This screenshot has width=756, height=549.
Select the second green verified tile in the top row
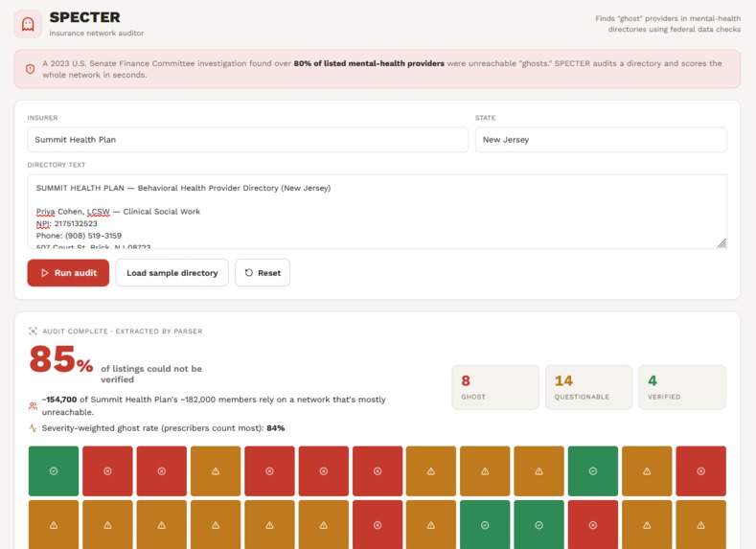coord(593,471)
